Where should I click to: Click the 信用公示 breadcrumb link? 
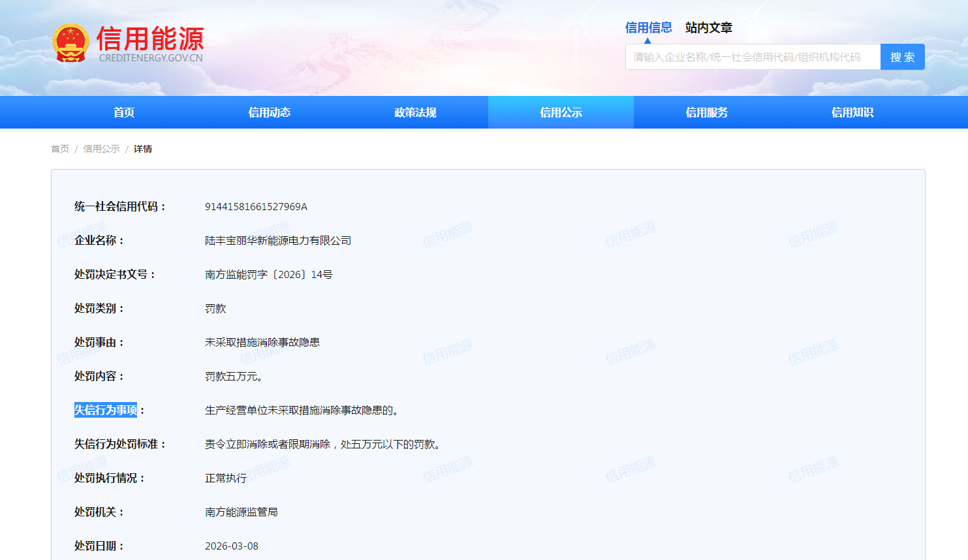point(101,149)
